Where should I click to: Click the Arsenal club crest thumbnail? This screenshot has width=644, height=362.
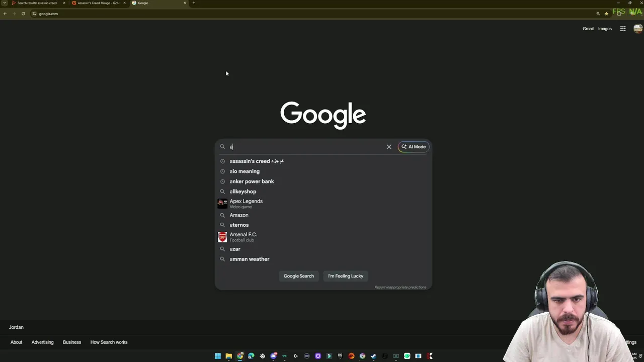click(x=222, y=237)
